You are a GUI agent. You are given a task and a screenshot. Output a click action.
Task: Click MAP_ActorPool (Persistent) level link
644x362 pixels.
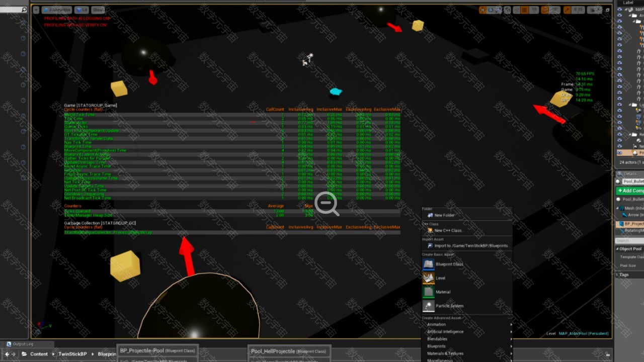coord(584,333)
